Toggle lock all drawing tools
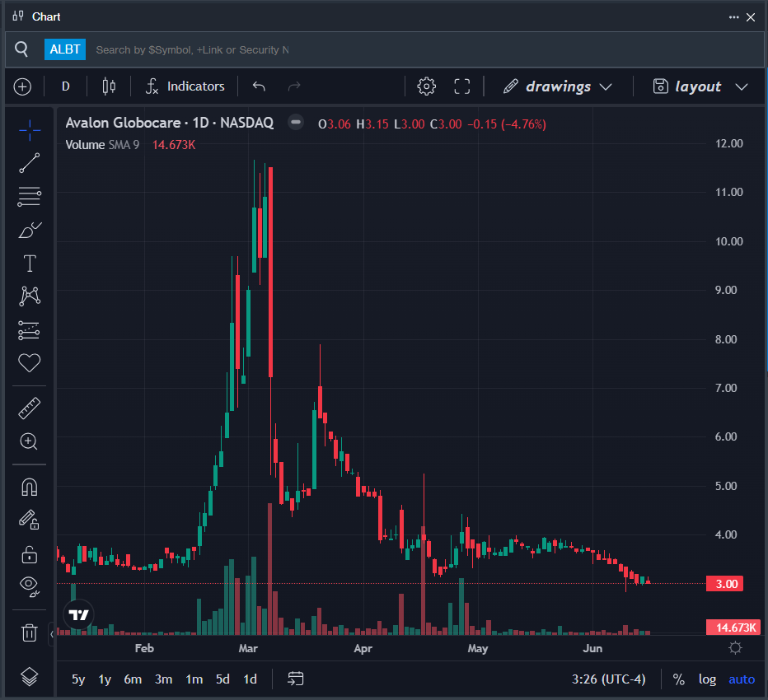 pos(30,554)
